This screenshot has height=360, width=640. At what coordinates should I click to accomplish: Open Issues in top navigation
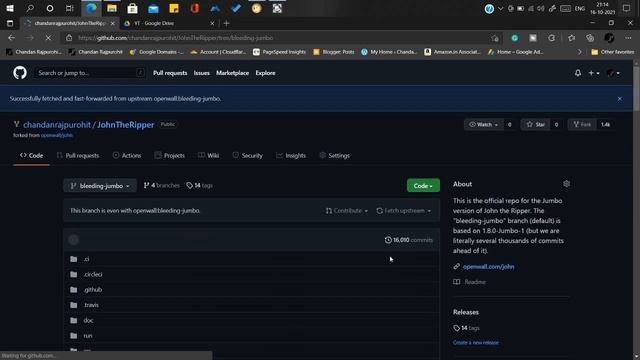pyautogui.click(x=201, y=73)
